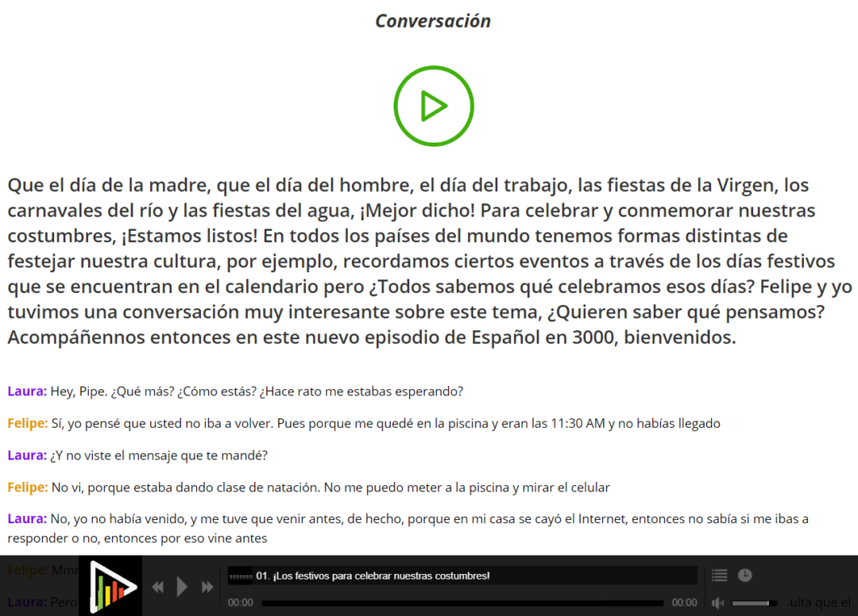
Task: Play the audio in the bottom player bar
Action: point(182,587)
